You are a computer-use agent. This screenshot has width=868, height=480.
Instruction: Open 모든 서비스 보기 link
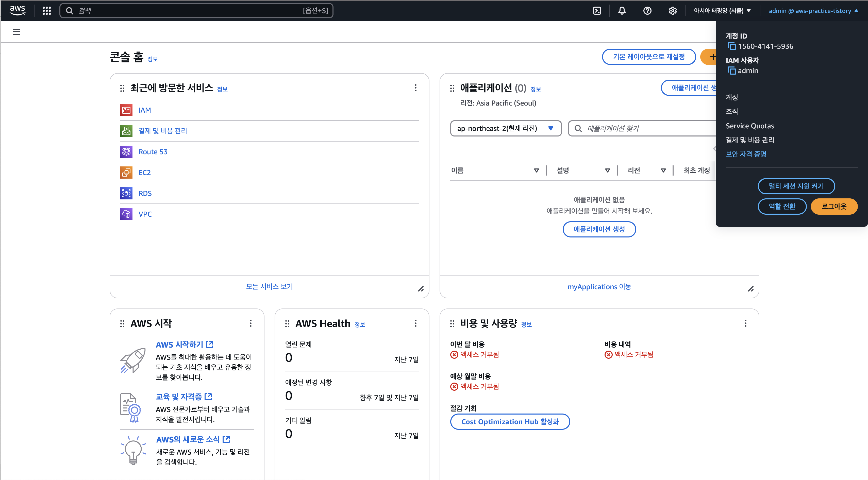[x=269, y=287]
